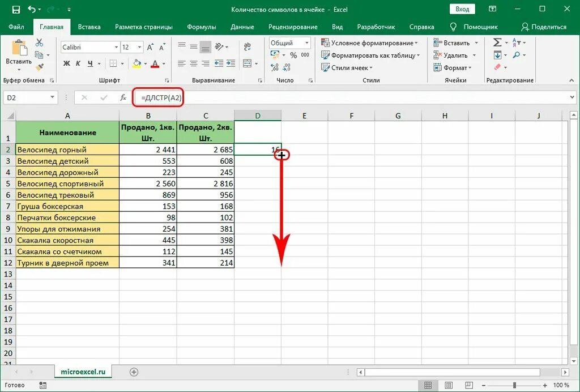Click the select-all corner of the grid

[8, 116]
